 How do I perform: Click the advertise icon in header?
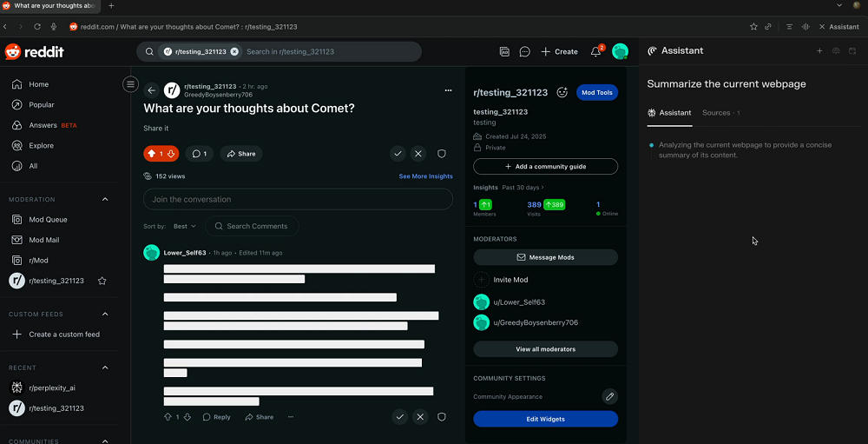coord(504,52)
